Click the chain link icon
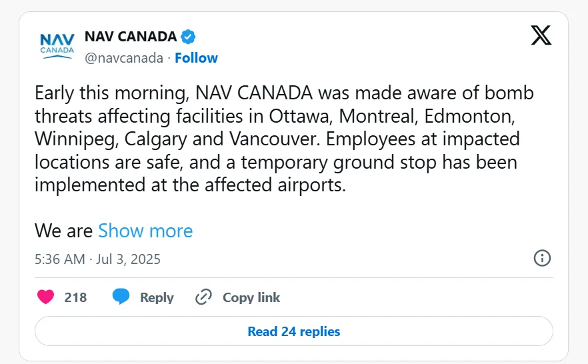 (x=203, y=297)
